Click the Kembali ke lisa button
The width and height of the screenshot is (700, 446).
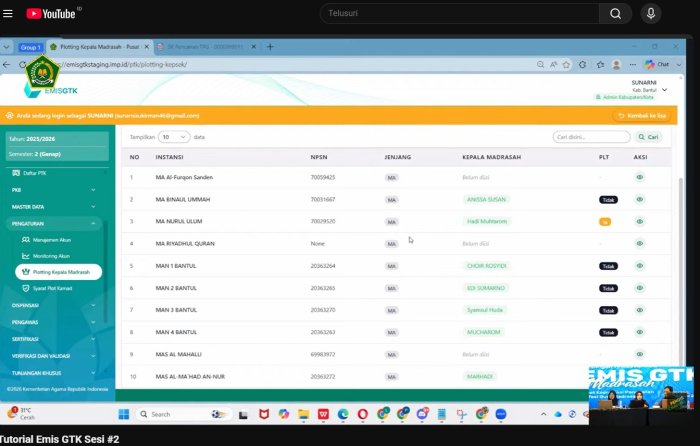(642, 116)
